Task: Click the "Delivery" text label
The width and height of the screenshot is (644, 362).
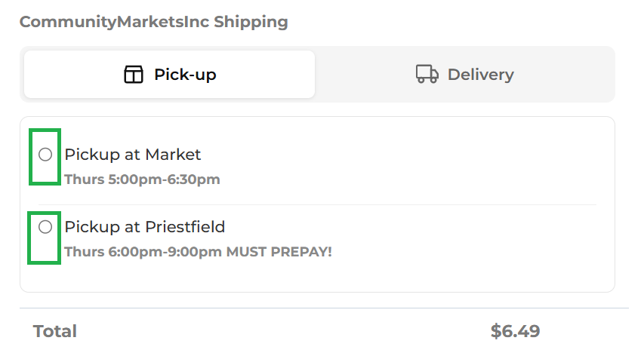Action: [x=480, y=75]
